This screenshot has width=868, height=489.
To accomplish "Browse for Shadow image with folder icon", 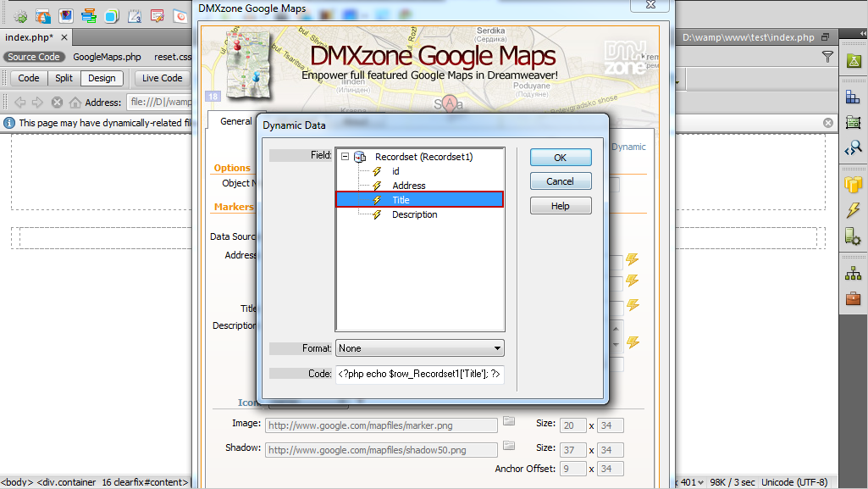I will pos(509,445).
